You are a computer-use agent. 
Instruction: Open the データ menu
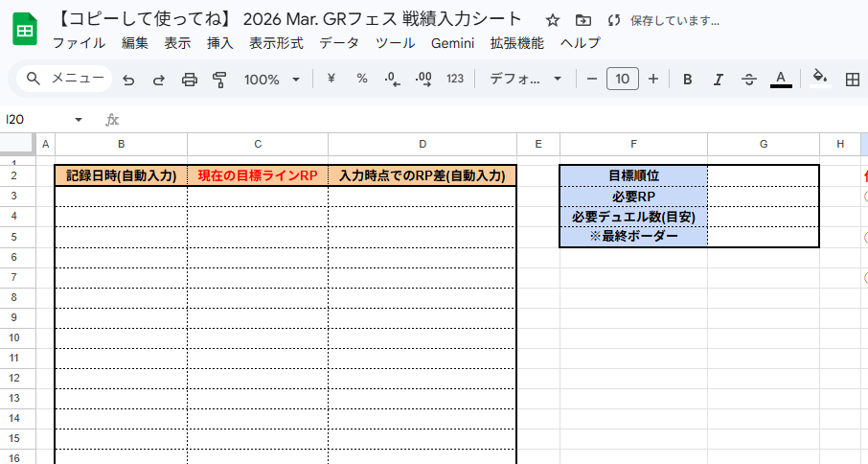coord(339,43)
